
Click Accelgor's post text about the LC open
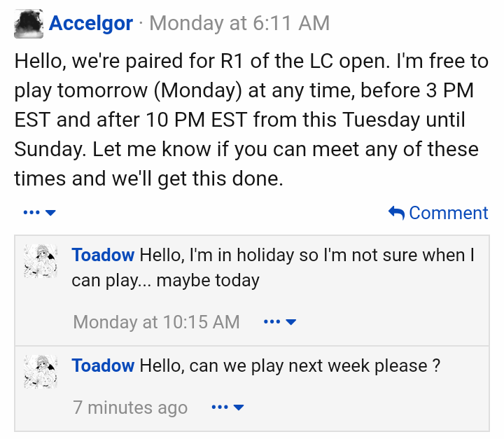pyautogui.click(x=251, y=120)
